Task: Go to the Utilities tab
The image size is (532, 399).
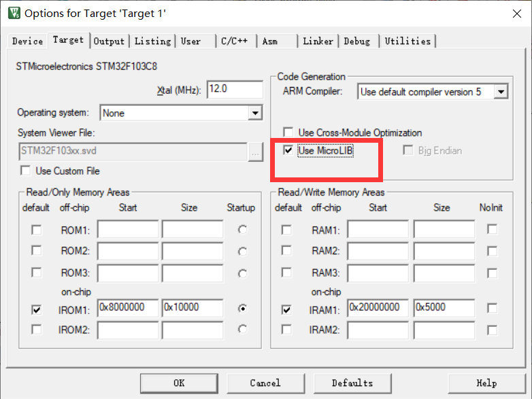Action: [408, 41]
